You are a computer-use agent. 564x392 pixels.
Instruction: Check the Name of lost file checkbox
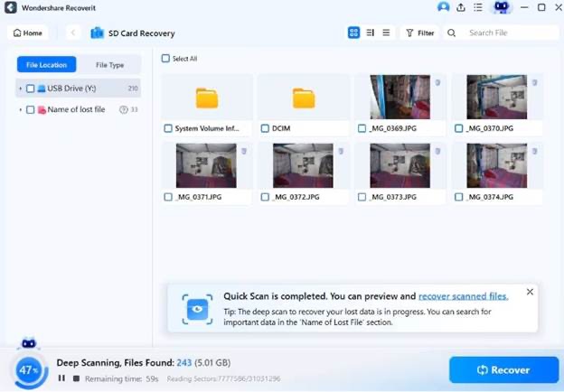tap(30, 109)
